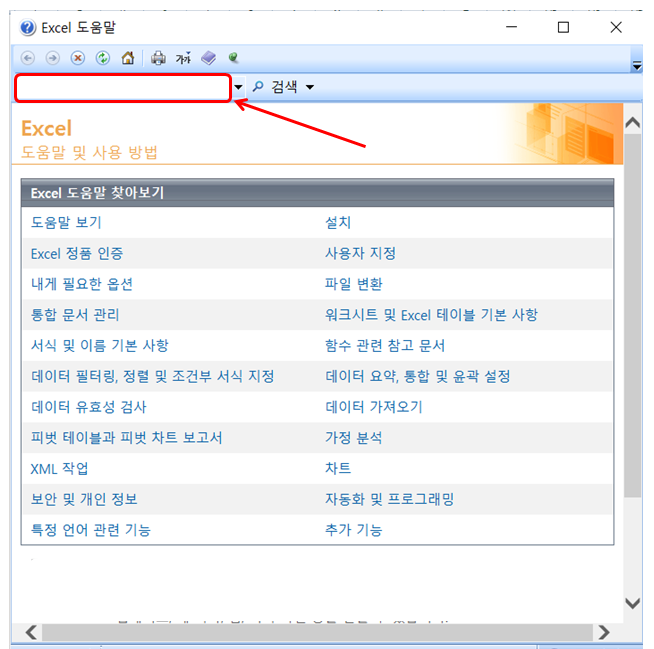Open 피벗 테이블과 피벗 차트 보고서 link
The height and width of the screenshot is (649, 654).
pos(127,438)
